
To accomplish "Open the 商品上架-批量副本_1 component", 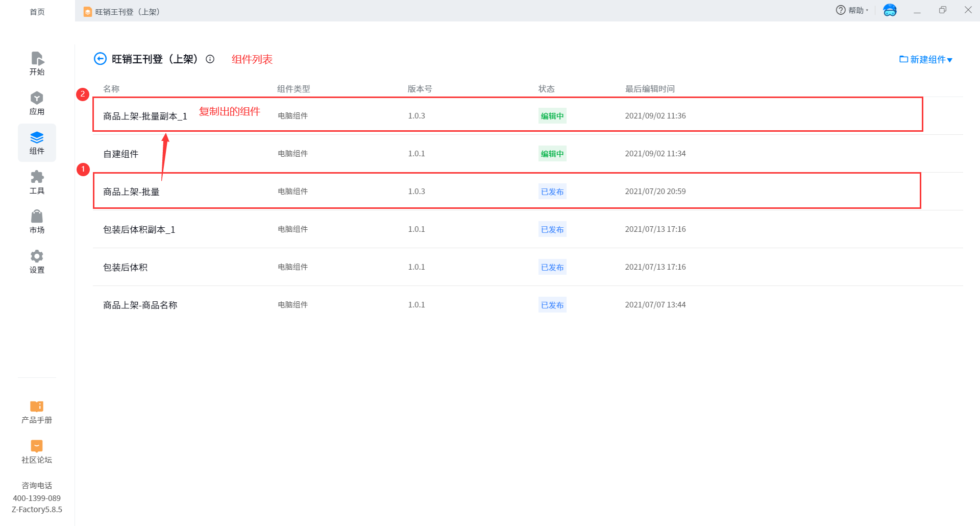I will pos(145,116).
